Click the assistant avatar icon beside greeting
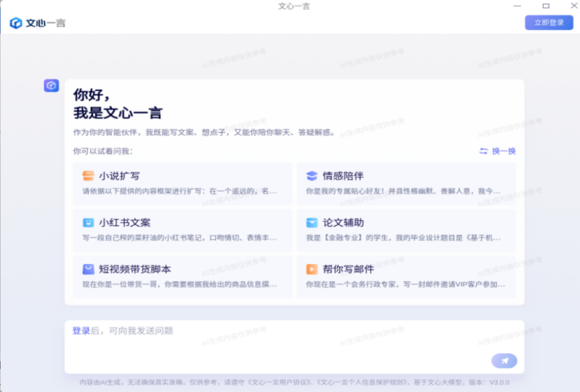This screenshot has width=580, height=392. coord(52,85)
